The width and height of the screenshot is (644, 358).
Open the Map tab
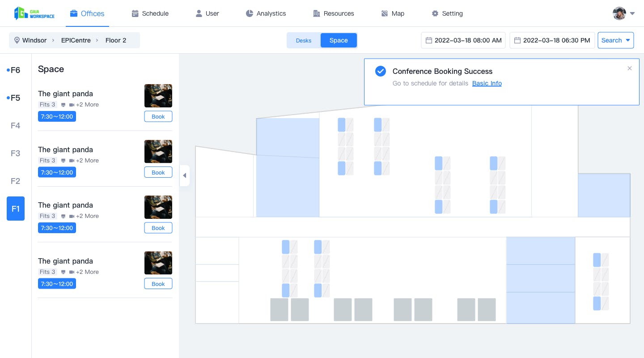point(393,13)
